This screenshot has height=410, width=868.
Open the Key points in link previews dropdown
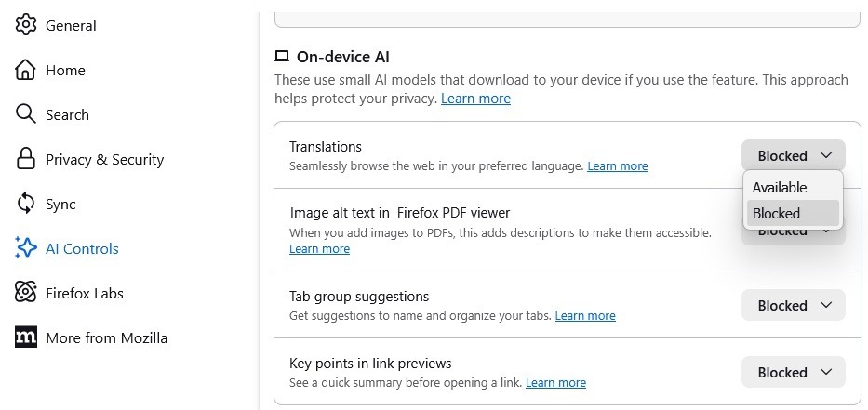pos(793,372)
